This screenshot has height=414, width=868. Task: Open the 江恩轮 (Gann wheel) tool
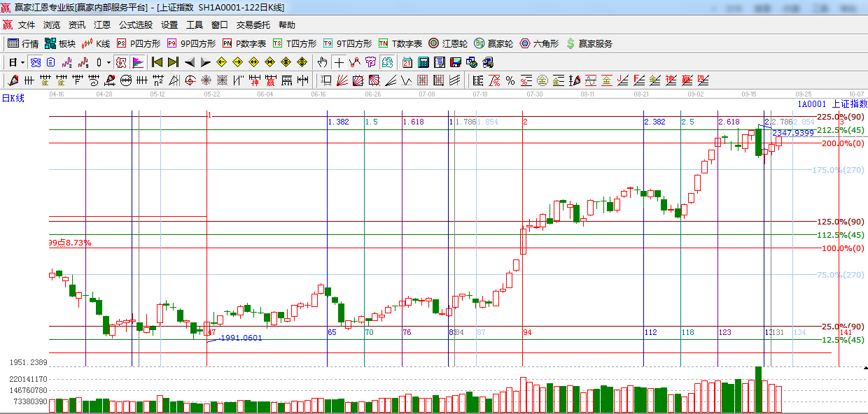(x=448, y=43)
